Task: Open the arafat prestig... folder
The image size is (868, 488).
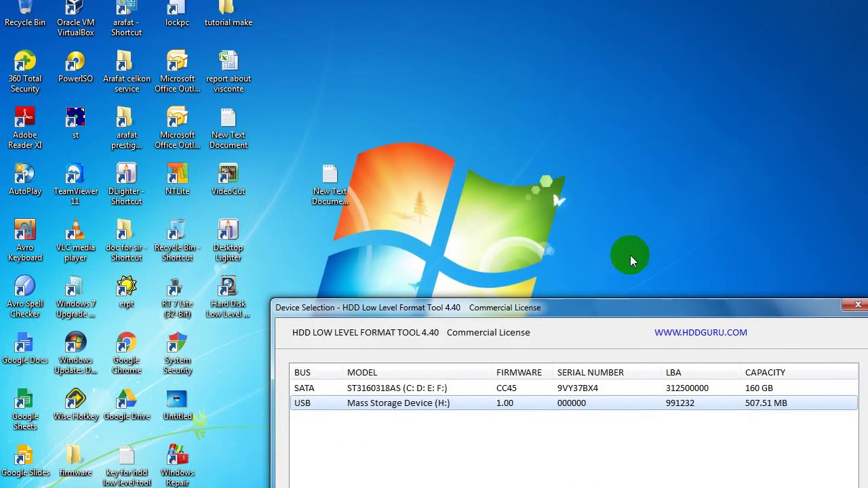Action: [x=126, y=127]
